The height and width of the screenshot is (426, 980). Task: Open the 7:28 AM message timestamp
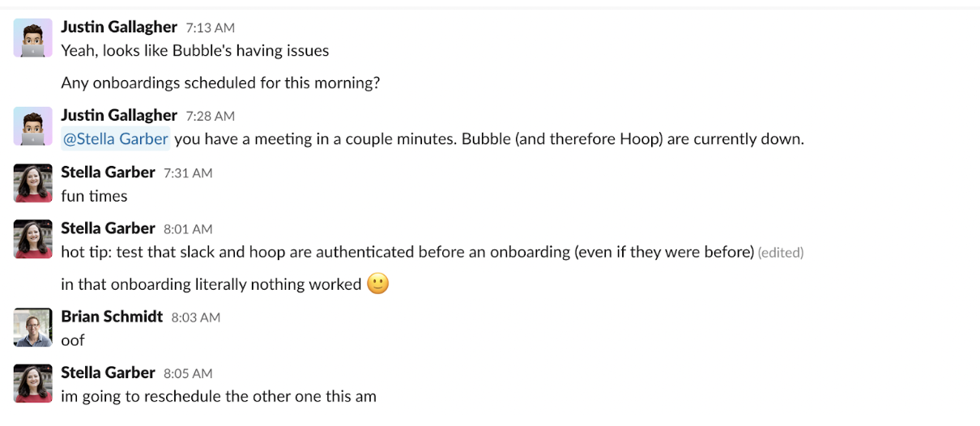coord(210,117)
